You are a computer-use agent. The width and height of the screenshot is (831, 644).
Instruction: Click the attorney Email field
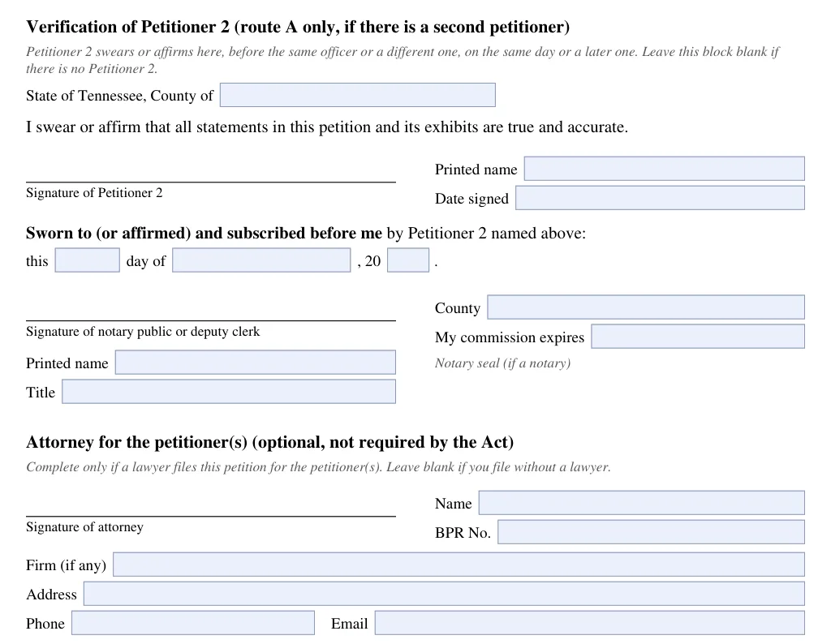[x=590, y=623]
